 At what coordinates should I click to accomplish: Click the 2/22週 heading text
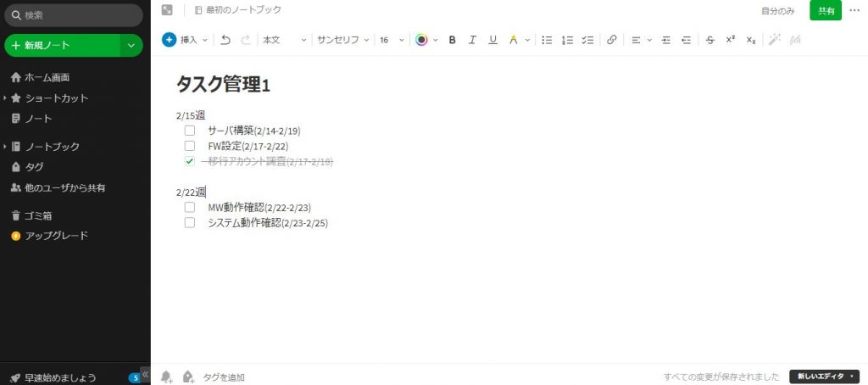click(x=191, y=192)
